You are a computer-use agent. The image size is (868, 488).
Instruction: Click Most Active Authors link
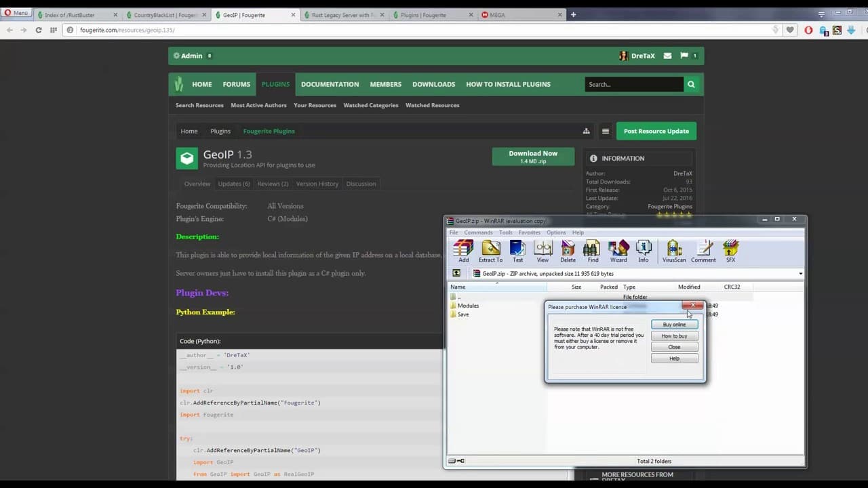pyautogui.click(x=258, y=105)
